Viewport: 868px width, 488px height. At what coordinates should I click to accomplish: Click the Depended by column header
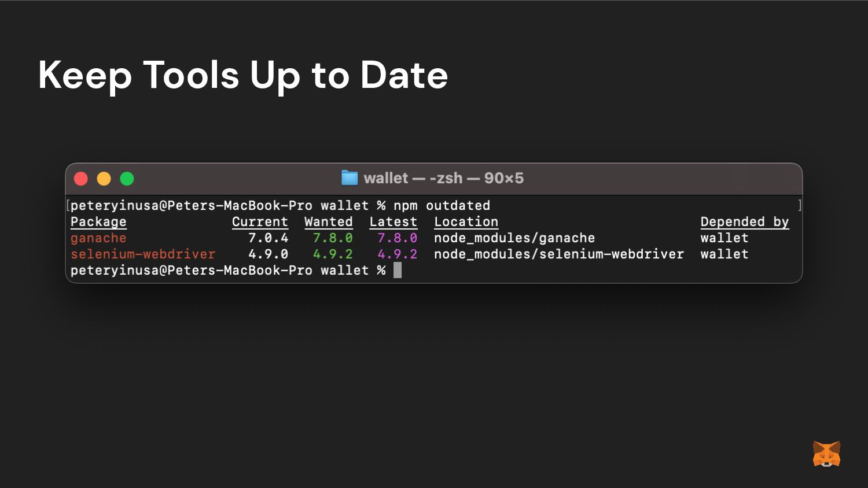click(745, 222)
